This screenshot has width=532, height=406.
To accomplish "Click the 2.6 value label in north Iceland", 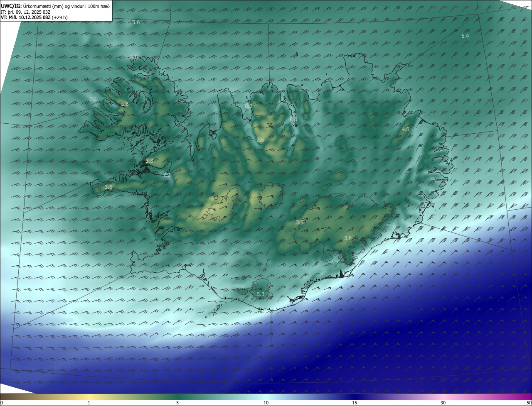I will click(261, 140).
